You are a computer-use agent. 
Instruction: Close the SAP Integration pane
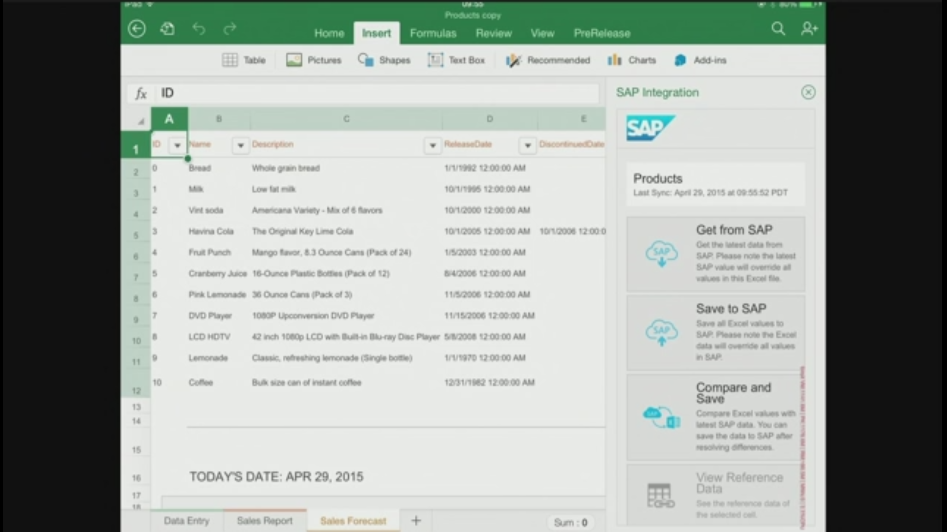click(808, 92)
